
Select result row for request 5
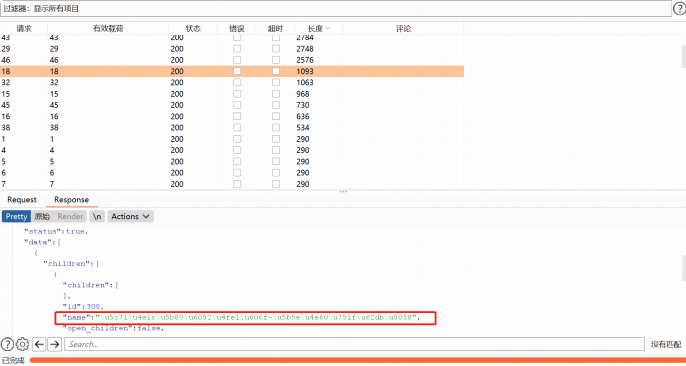(232, 162)
